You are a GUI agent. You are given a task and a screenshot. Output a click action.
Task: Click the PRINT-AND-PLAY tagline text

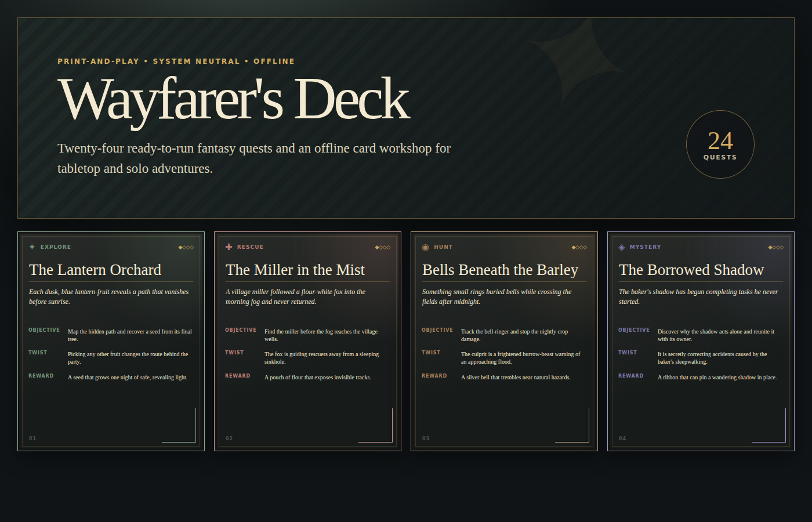176,61
